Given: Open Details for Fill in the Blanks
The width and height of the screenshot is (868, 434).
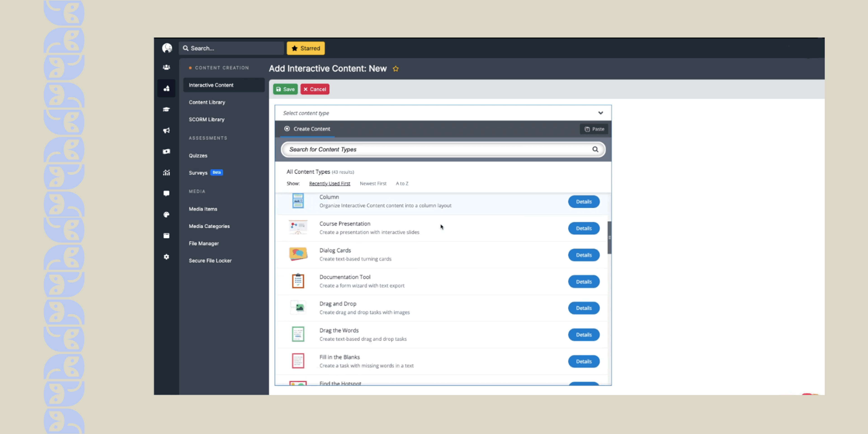Looking at the screenshot, I should 584,361.
